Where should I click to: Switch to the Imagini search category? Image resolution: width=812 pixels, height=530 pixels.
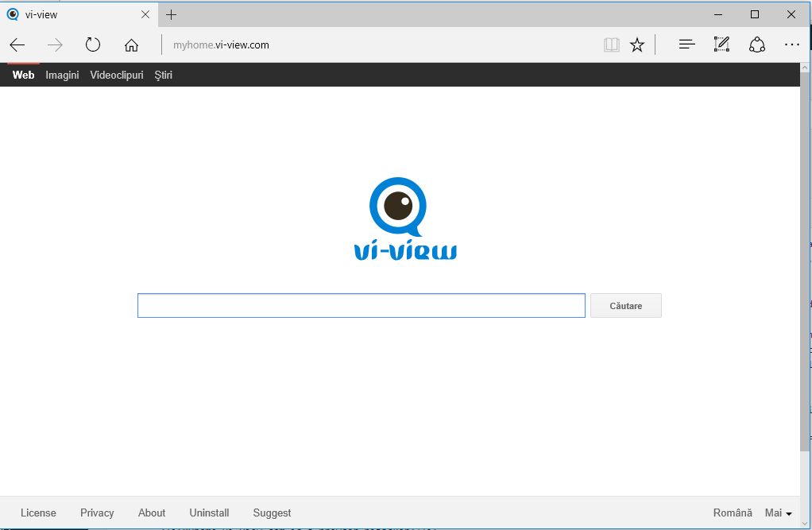pyautogui.click(x=62, y=75)
